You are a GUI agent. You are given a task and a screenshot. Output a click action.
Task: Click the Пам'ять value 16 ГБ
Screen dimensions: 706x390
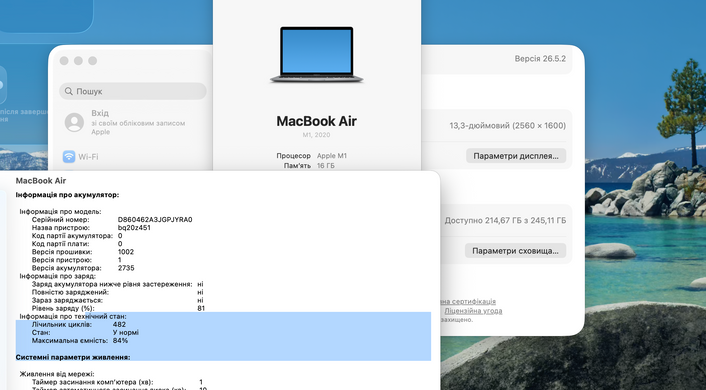[x=326, y=166]
